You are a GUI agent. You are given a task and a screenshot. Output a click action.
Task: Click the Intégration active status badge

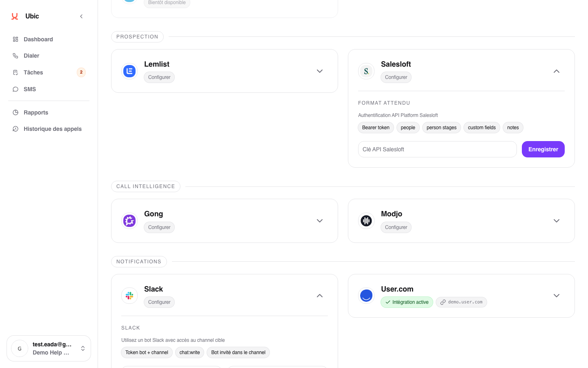pyautogui.click(x=407, y=302)
